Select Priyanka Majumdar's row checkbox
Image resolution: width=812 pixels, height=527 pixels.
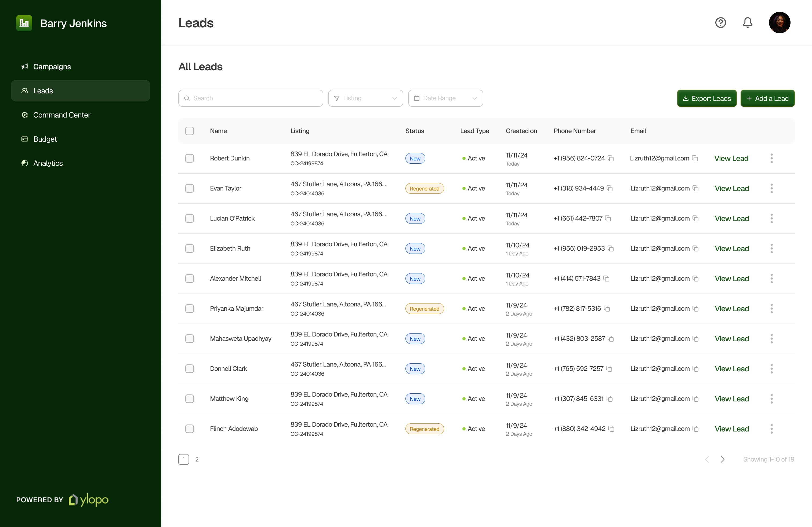tap(189, 309)
